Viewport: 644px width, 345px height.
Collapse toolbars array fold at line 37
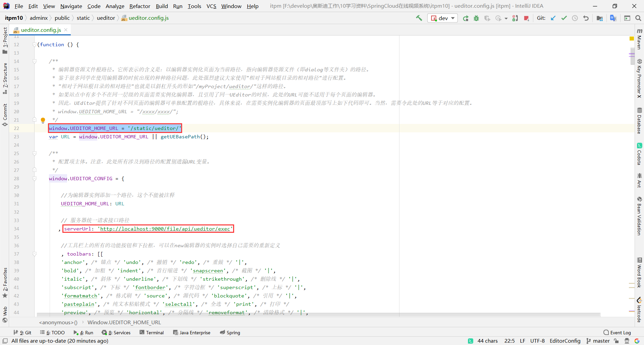pos(34,254)
